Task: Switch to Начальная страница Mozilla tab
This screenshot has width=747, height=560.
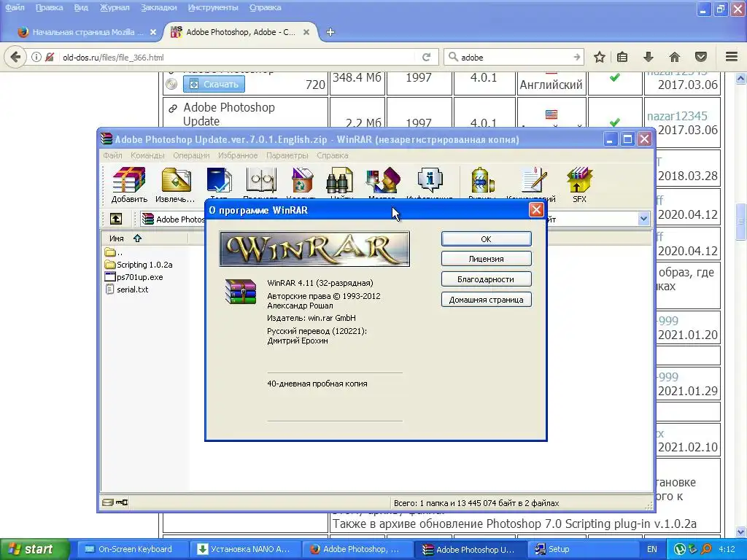Action: [88, 32]
